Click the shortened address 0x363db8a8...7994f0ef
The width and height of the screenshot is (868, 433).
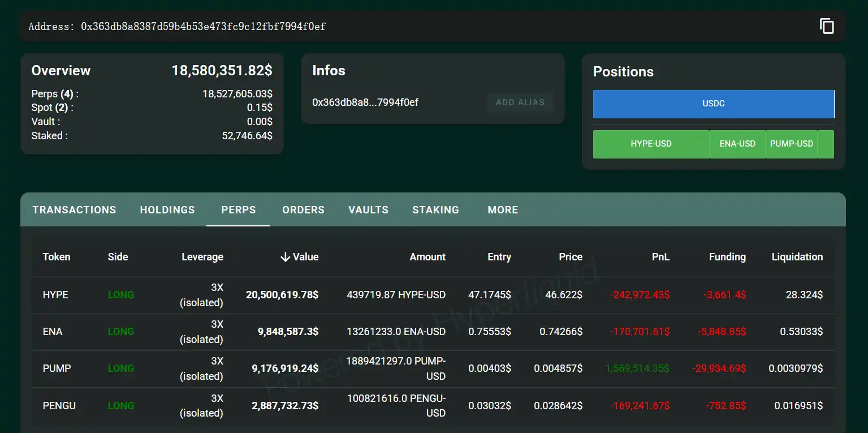pyautogui.click(x=365, y=102)
